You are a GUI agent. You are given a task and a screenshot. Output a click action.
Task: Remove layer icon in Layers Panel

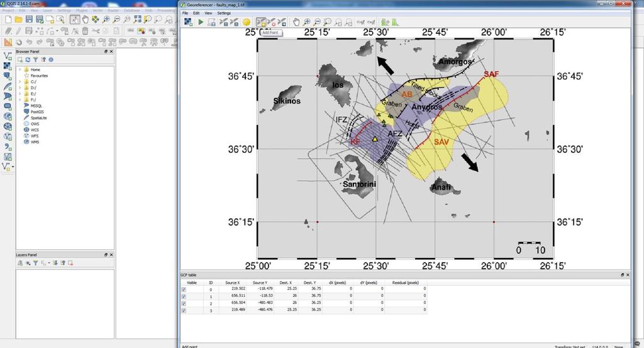[70, 263]
